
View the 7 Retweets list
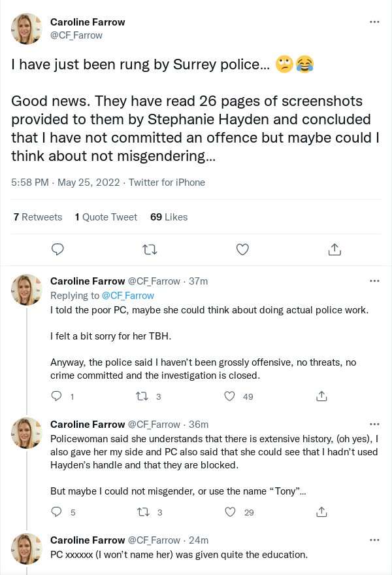[x=38, y=217]
